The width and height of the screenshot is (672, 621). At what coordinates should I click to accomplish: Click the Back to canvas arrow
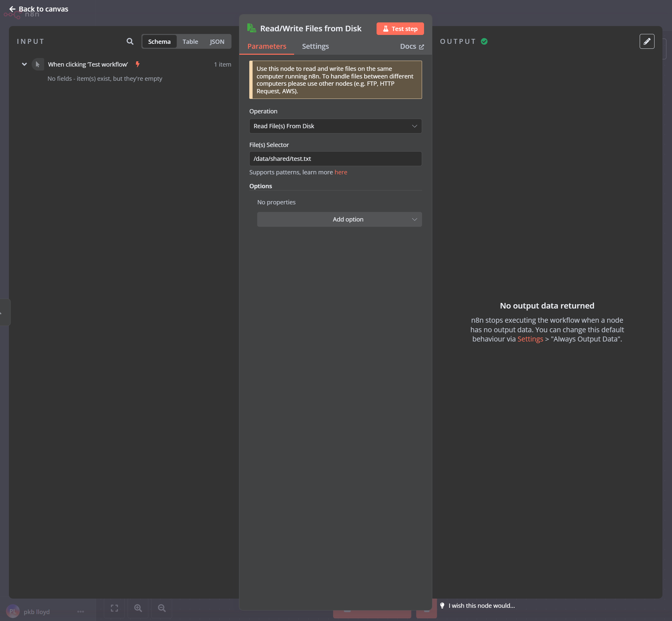click(x=13, y=9)
